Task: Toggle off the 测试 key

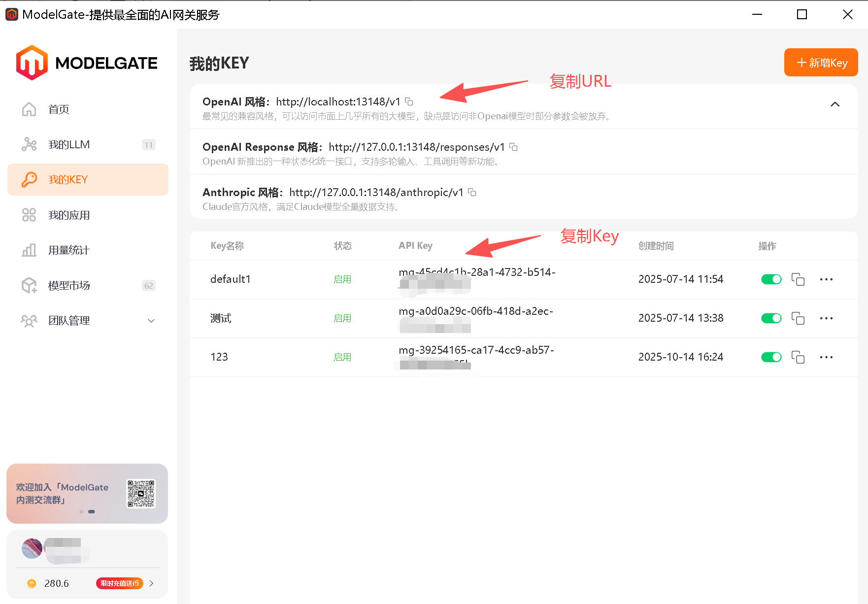Action: pyautogui.click(x=771, y=318)
